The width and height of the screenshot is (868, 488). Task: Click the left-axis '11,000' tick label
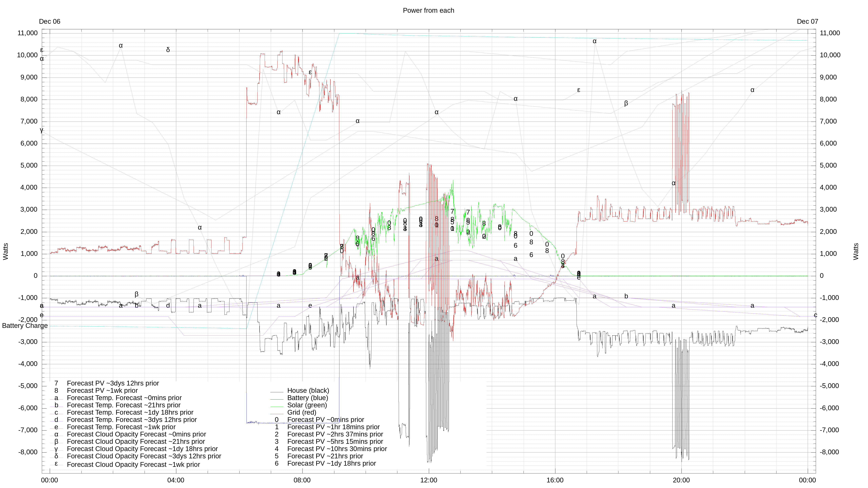click(28, 33)
